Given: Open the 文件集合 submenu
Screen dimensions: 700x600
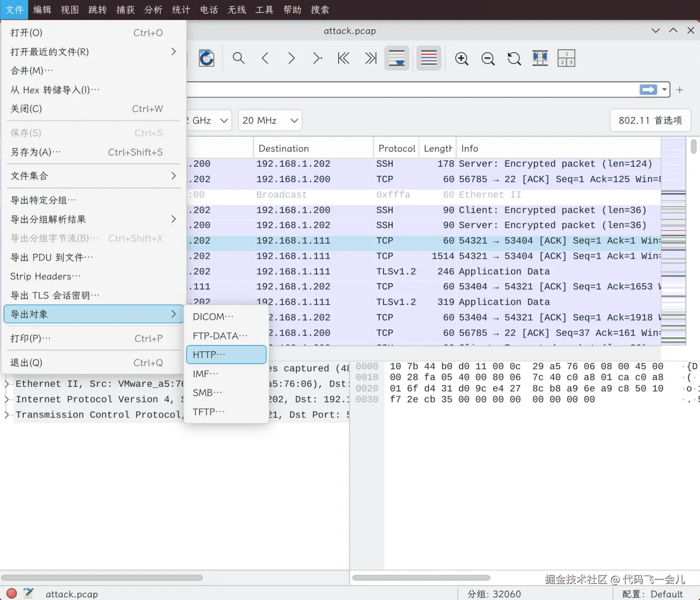Looking at the screenshot, I should [93, 176].
